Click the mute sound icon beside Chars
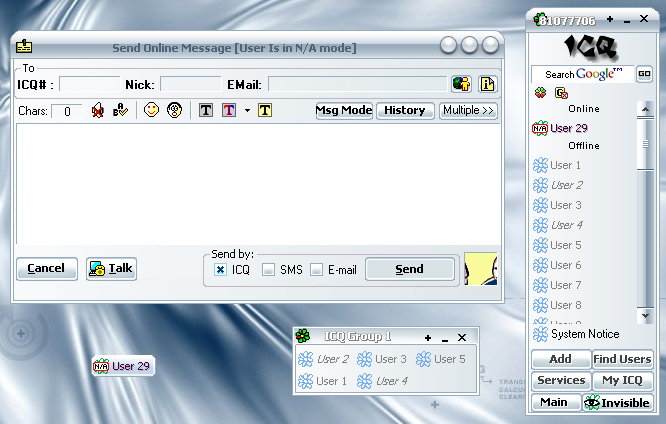Viewport: 666px width, 424px height. click(x=98, y=111)
